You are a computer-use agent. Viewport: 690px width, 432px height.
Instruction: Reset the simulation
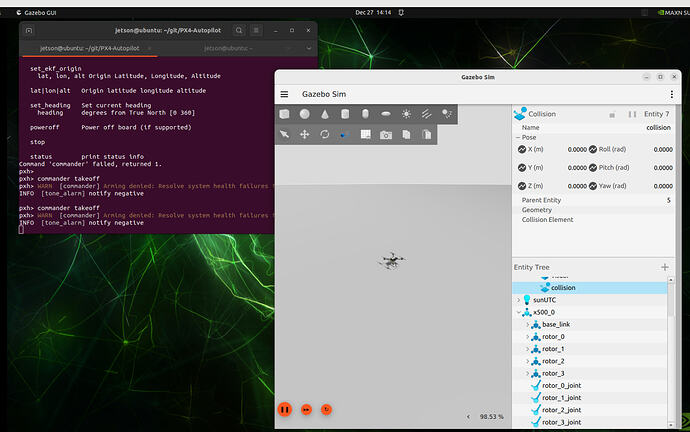326,409
